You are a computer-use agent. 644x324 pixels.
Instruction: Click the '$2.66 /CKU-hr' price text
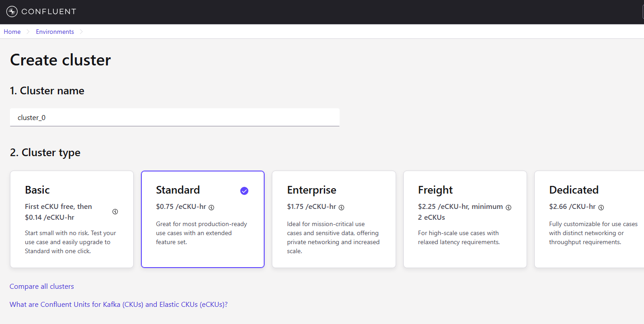[573, 207]
